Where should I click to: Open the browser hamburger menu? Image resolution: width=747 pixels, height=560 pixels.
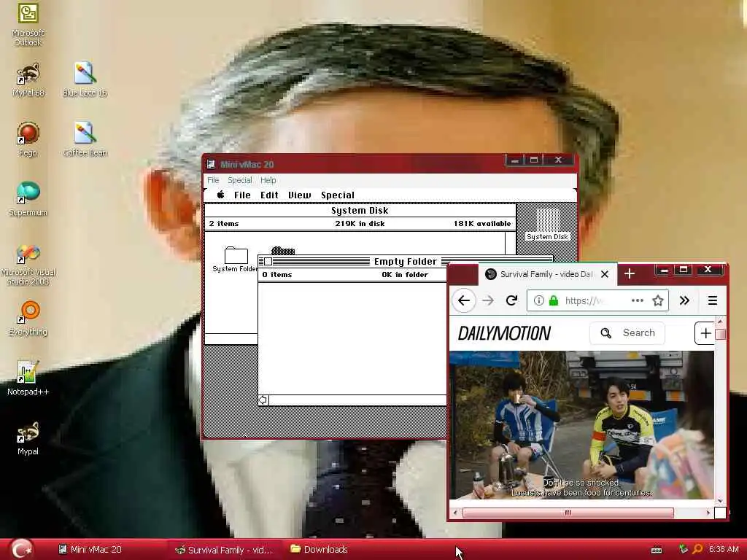point(713,300)
